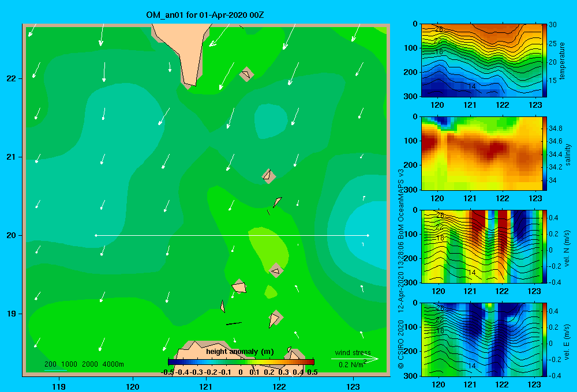Click the map title 'OM_an01 for 01-Apr-2020 00Z'
Screen dimensions: 577x392
pos(205,15)
